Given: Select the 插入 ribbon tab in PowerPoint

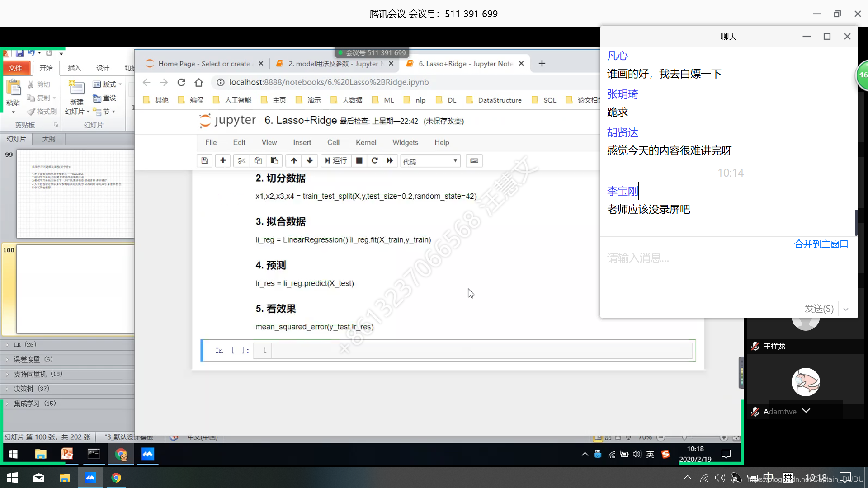Looking at the screenshot, I should point(74,68).
